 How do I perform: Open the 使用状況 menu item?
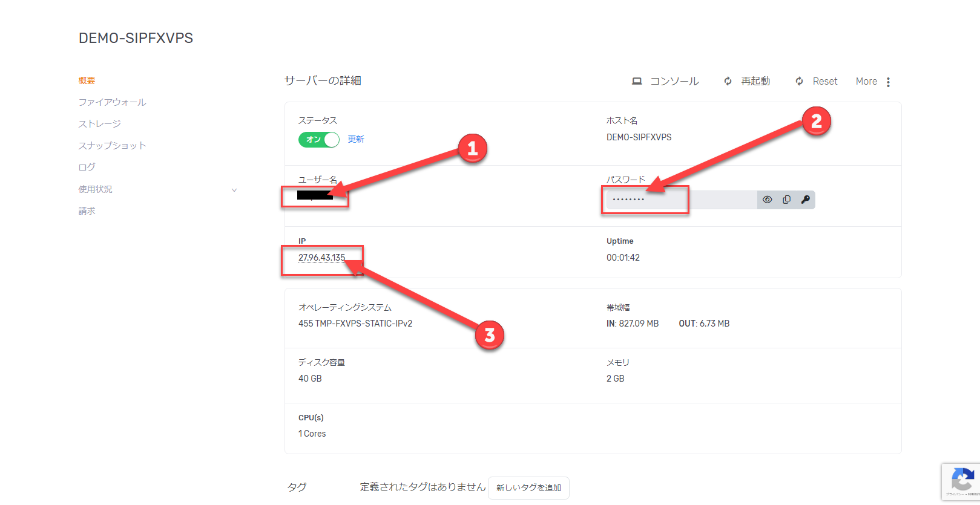95,189
